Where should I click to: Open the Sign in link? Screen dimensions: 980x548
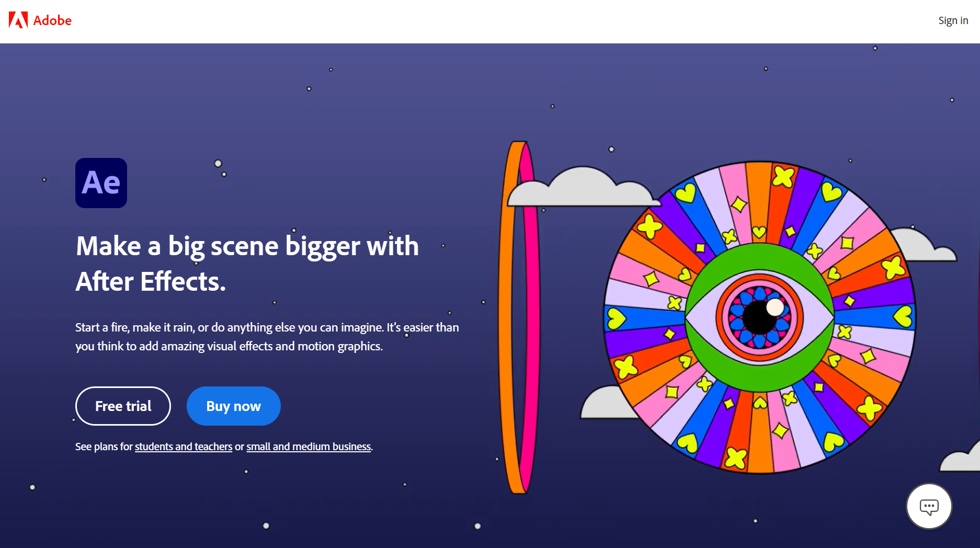coord(953,20)
